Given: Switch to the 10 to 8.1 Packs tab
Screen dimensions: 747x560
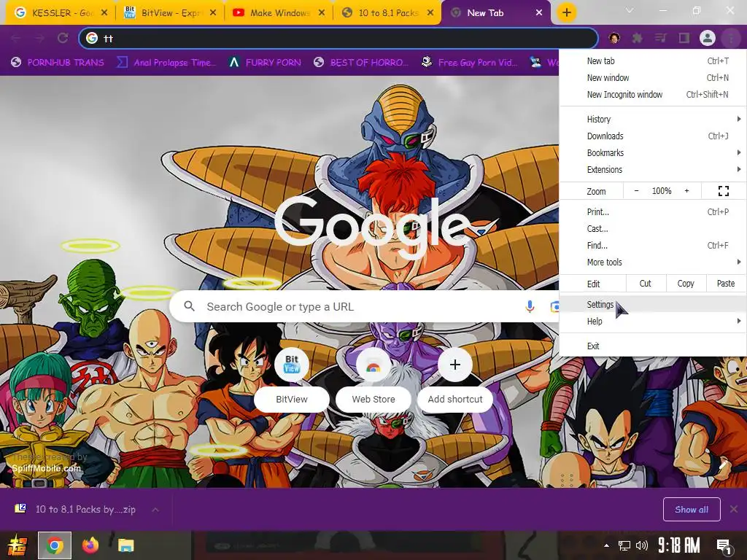Looking at the screenshot, I should click(x=387, y=13).
